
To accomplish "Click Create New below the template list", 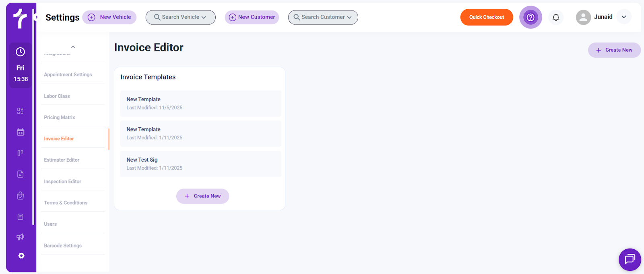I will 202,196.
